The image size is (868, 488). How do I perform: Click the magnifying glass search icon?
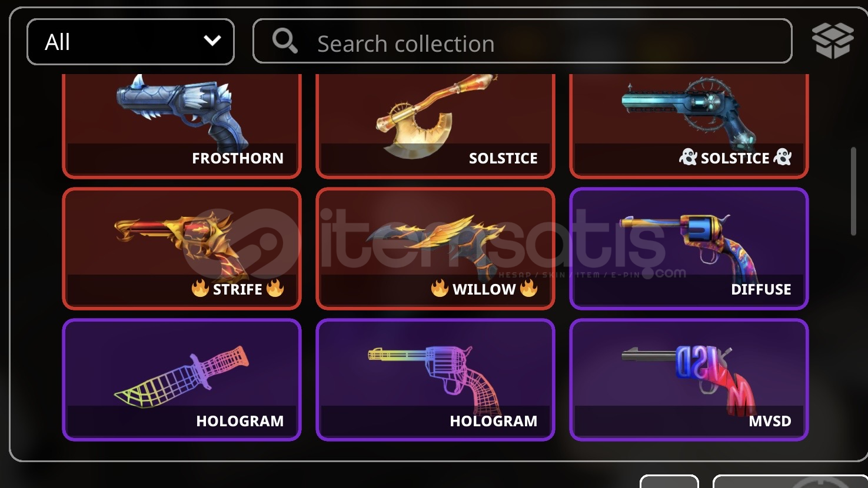[x=285, y=41]
